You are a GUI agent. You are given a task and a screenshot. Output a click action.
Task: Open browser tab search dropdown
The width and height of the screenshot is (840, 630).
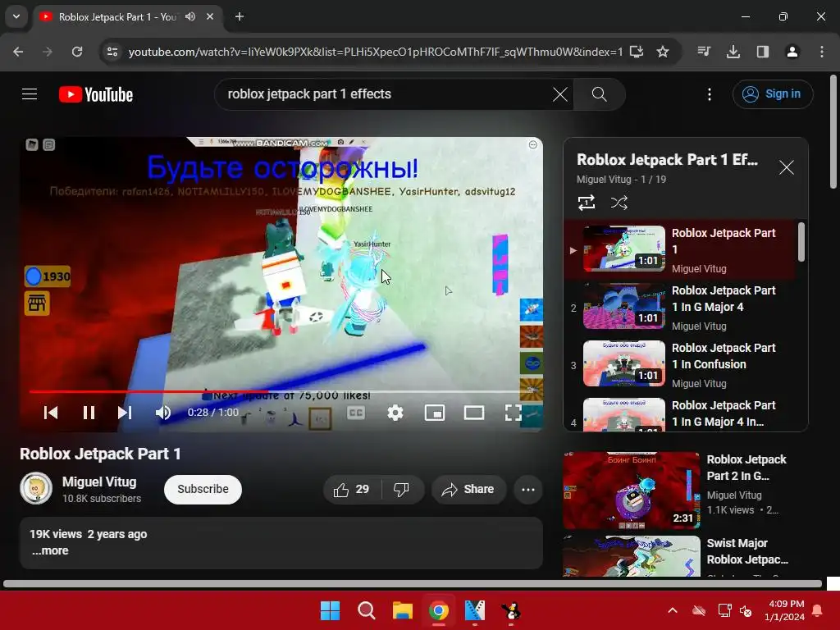(16, 16)
